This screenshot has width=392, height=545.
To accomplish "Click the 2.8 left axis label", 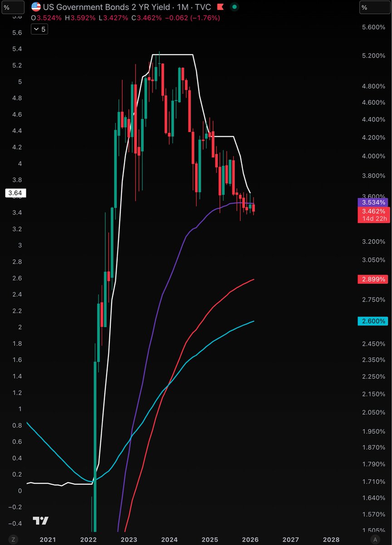I will [x=17, y=262].
